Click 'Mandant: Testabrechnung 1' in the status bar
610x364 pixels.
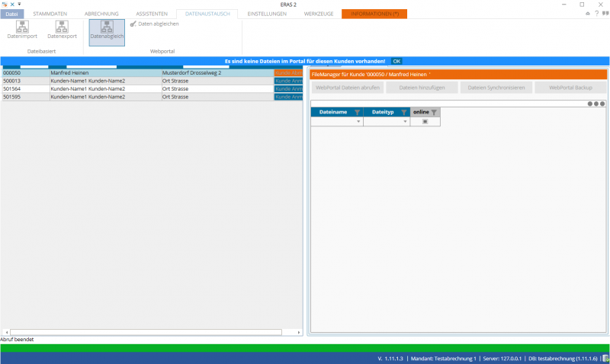[x=444, y=359]
